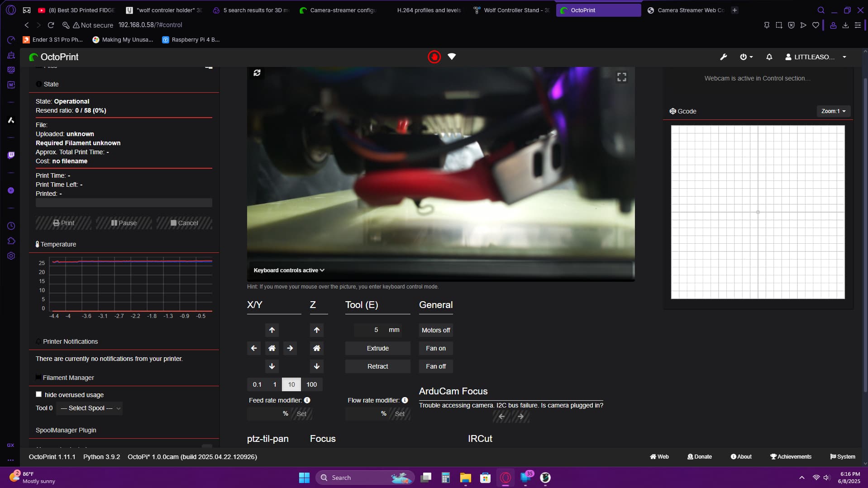Click the Extrude button
Screen dimensions: 868x488
377,348
